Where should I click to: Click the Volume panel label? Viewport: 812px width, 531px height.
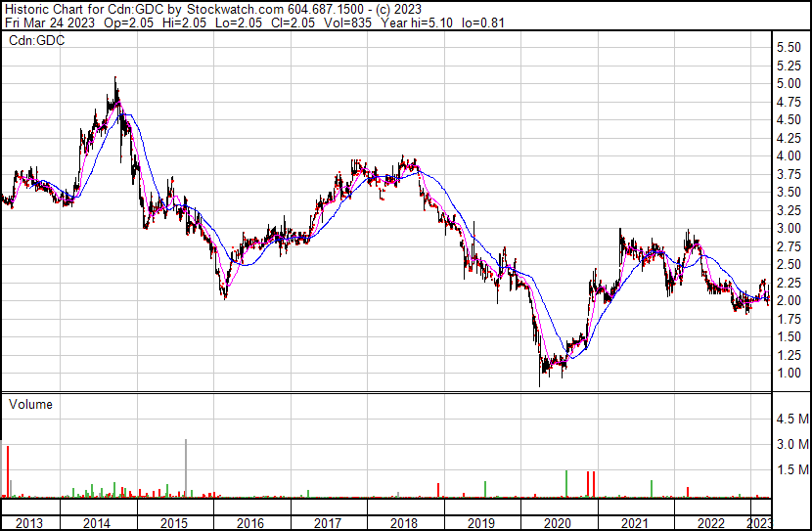tap(30, 404)
